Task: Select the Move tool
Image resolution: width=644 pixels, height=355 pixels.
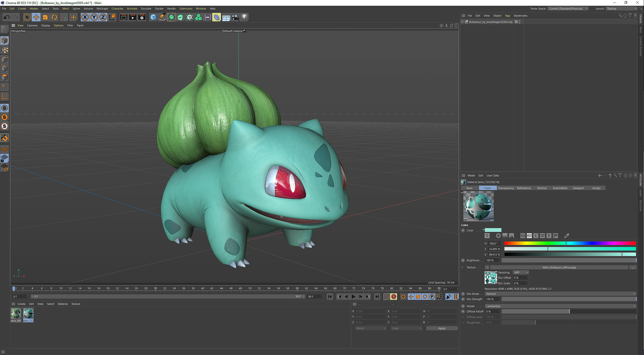Action: coord(36,17)
